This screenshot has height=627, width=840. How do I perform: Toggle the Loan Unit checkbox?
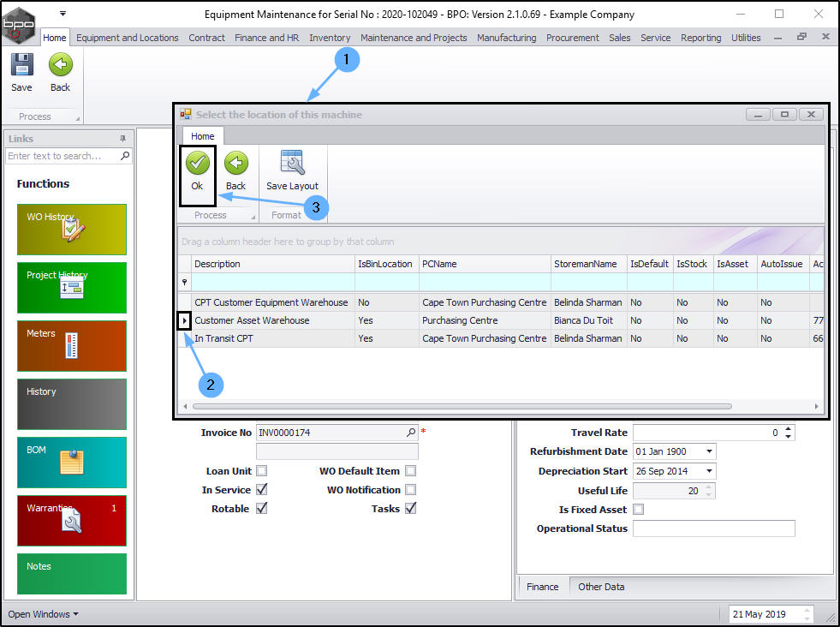(x=261, y=471)
